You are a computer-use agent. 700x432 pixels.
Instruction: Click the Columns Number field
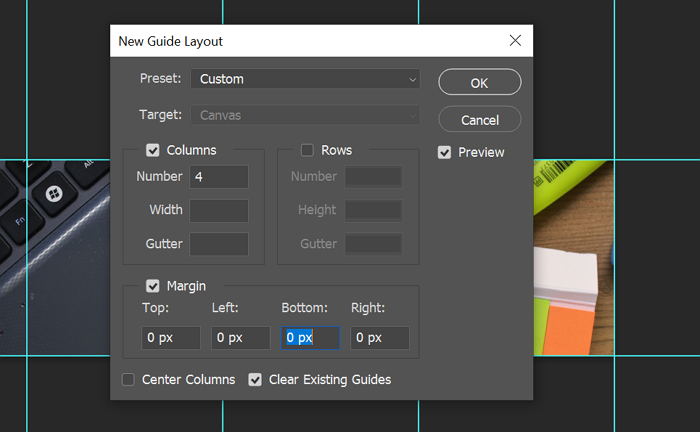(x=218, y=177)
